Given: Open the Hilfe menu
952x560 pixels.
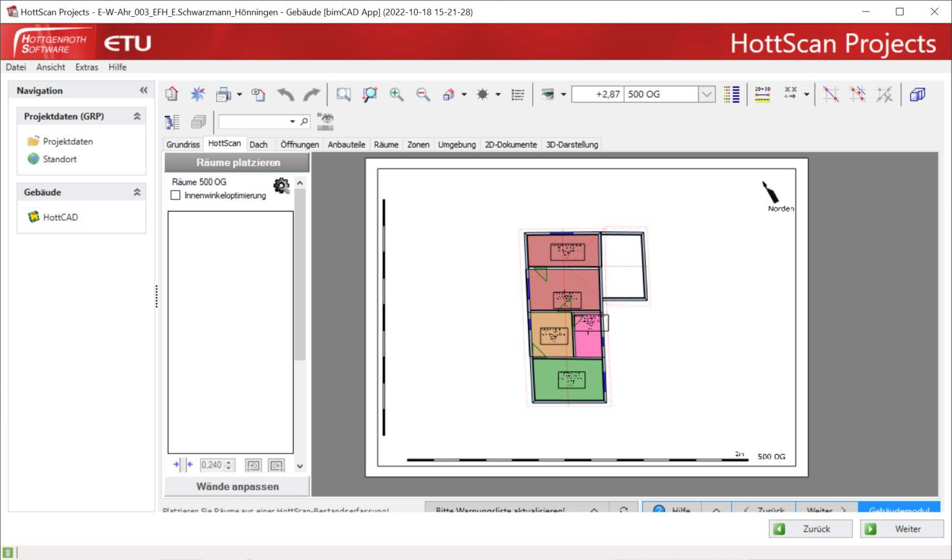Looking at the screenshot, I should [x=117, y=67].
